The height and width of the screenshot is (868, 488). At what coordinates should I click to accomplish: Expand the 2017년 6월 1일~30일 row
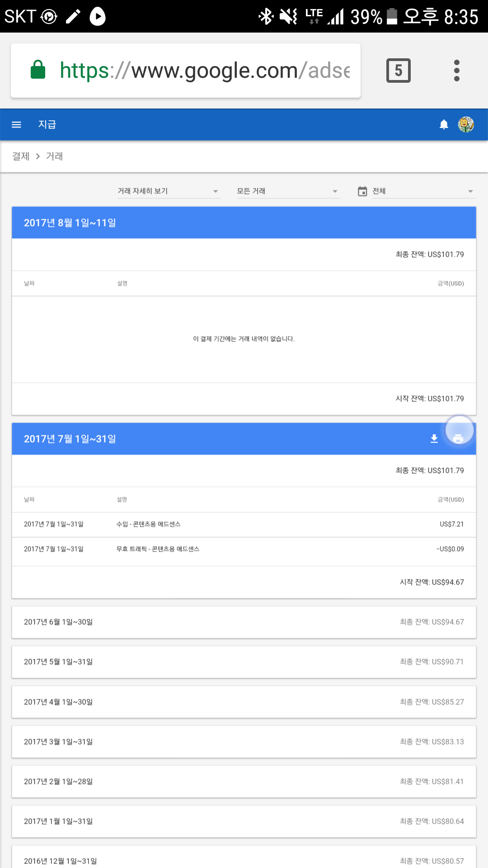pos(244,622)
